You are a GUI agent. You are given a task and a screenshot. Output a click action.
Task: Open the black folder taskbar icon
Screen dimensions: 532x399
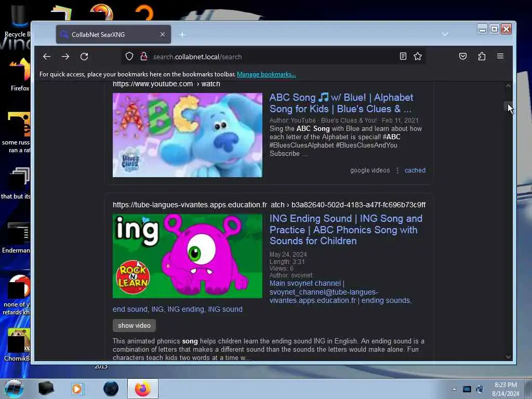point(46,389)
